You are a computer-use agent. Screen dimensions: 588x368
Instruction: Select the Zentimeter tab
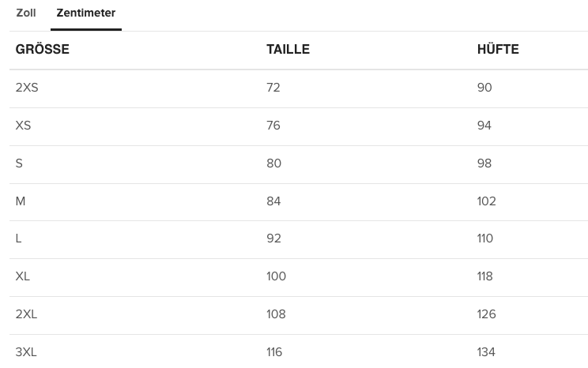coord(85,13)
